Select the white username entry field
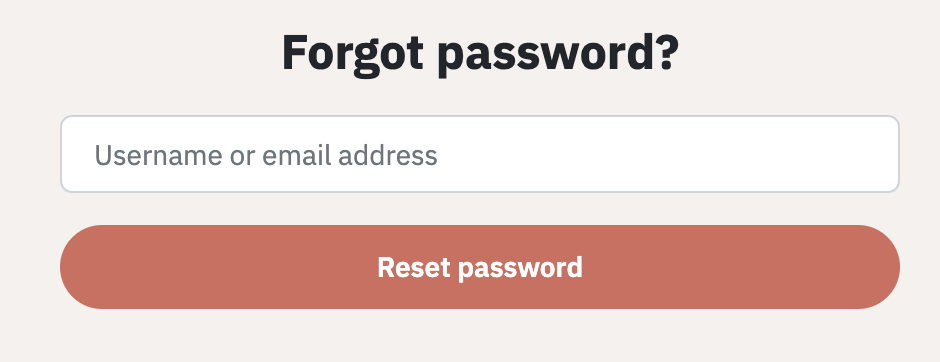Viewport: 940px width, 362px height. 480,154
